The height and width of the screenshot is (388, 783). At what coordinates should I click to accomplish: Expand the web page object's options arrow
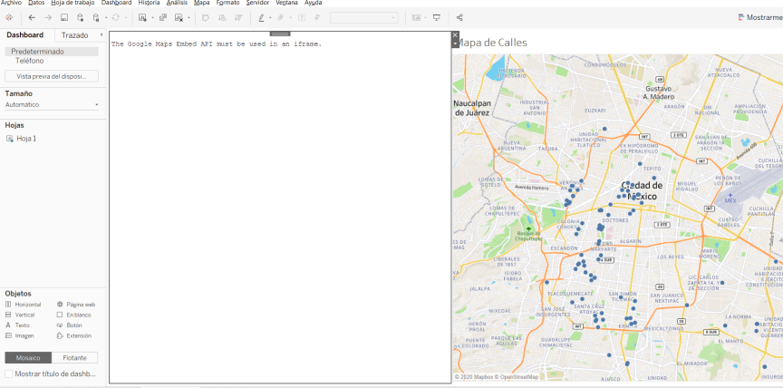455,44
